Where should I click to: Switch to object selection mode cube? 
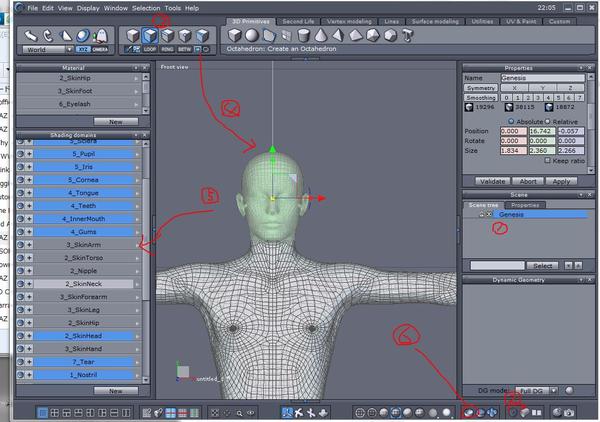(x=133, y=36)
